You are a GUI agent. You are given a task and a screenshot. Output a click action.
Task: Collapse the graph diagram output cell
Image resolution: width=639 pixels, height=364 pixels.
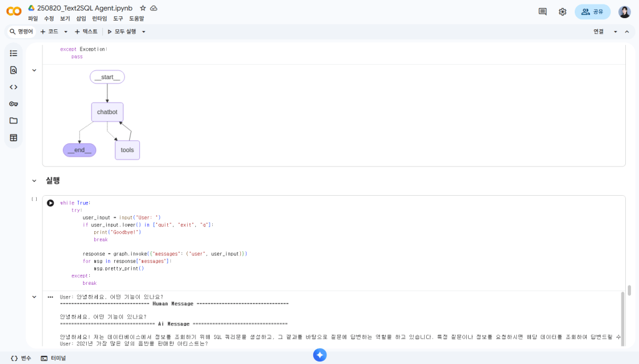click(34, 70)
